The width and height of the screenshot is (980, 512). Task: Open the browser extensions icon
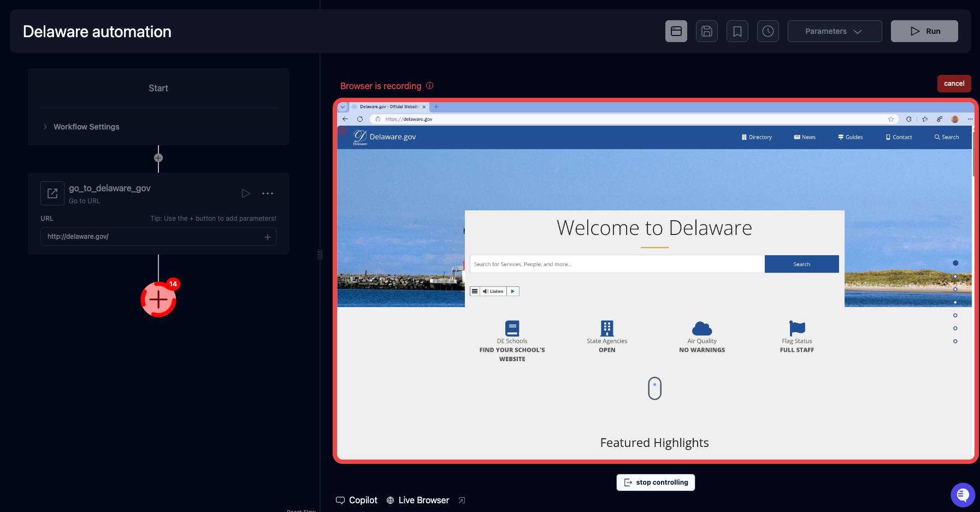tap(909, 119)
